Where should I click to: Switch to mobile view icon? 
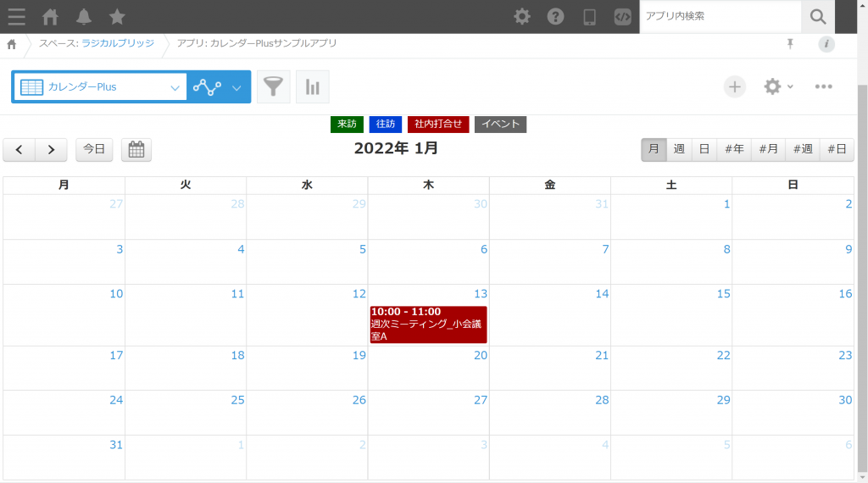tap(589, 17)
